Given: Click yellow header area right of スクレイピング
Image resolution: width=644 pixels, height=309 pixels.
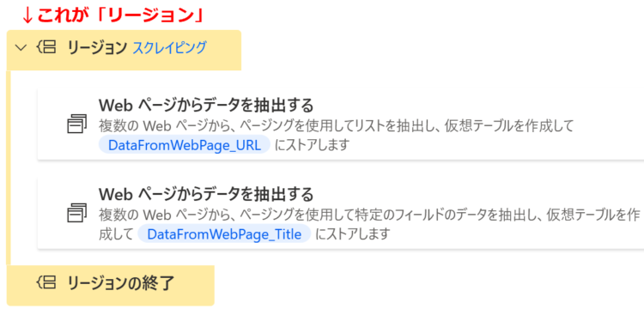Looking at the screenshot, I should click(224, 50).
